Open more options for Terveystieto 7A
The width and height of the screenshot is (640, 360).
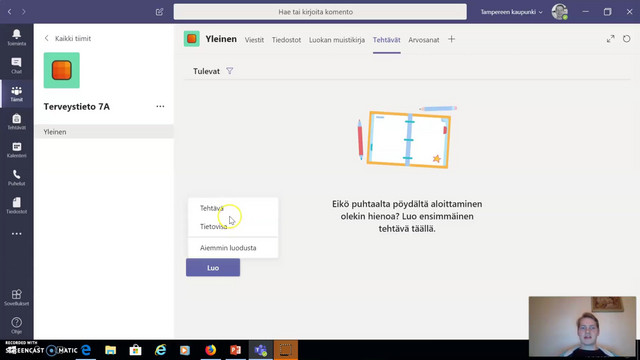pos(160,107)
